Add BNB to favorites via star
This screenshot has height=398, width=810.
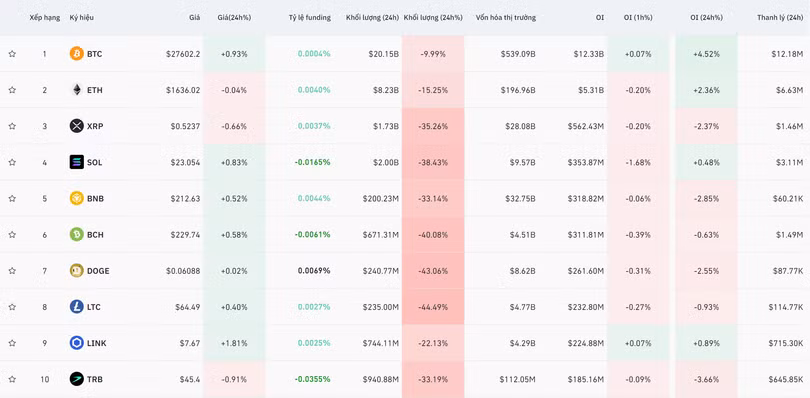coord(12,198)
